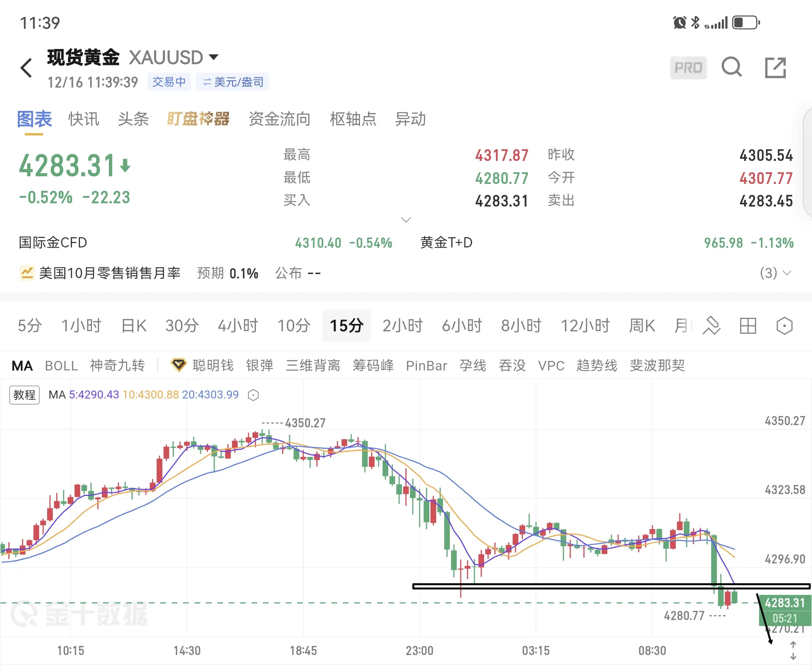Open the PRO badge
The image size is (812, 670).
688,68
